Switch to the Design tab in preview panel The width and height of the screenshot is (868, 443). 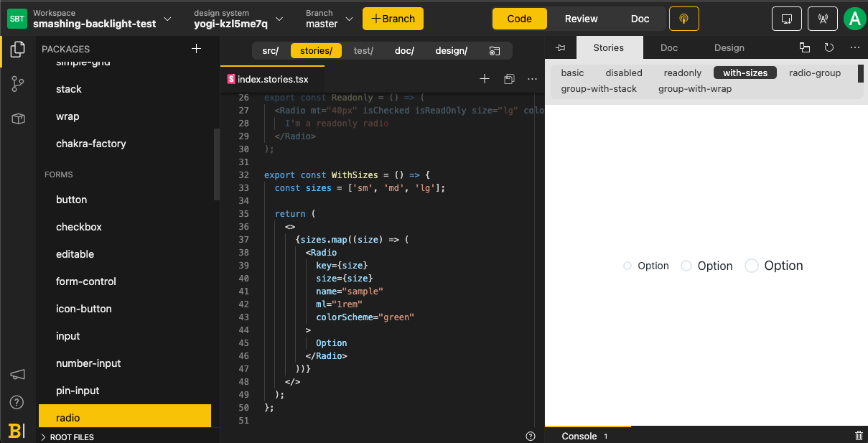click(729, 47)
